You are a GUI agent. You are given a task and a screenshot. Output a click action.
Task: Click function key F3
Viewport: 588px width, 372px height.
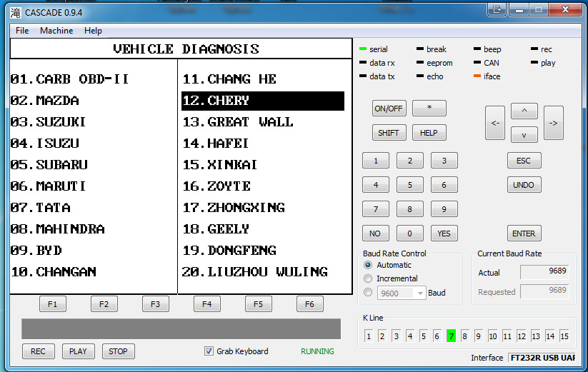[x=156, y=304]
